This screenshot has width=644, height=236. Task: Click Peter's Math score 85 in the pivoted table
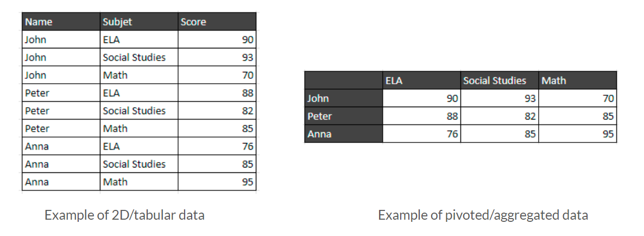click(577, 116)
